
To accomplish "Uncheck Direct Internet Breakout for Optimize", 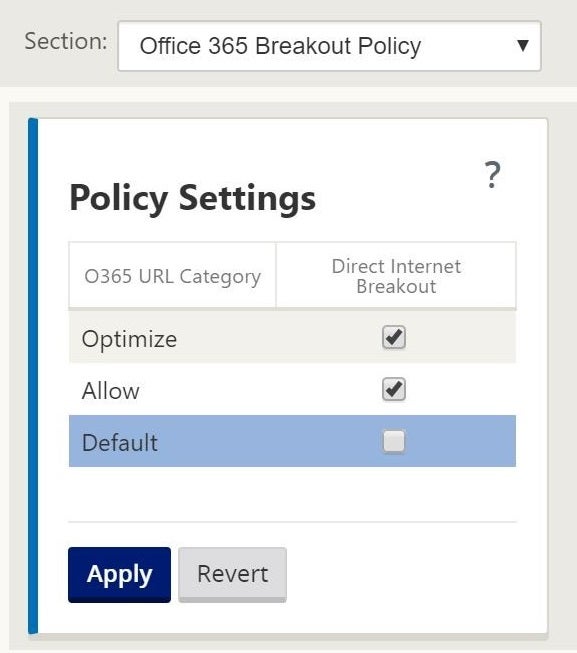I will (x=394, y=337).
